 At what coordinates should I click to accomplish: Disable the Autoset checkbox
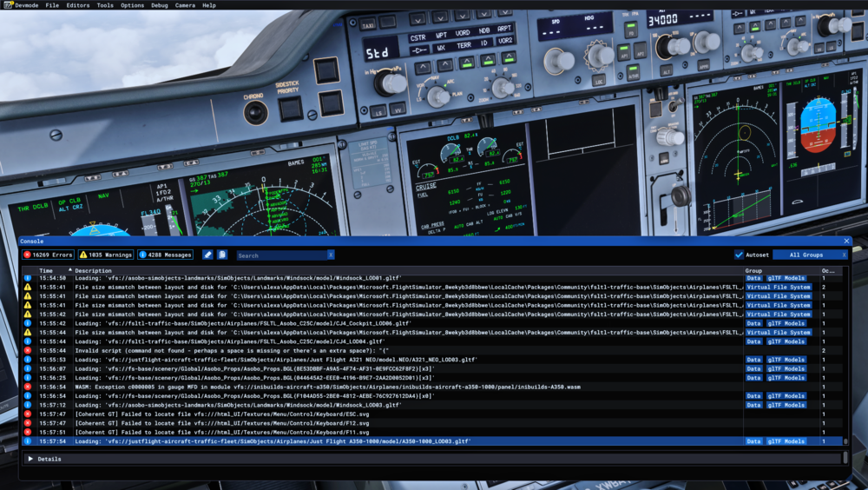click(x=739, y=255)
